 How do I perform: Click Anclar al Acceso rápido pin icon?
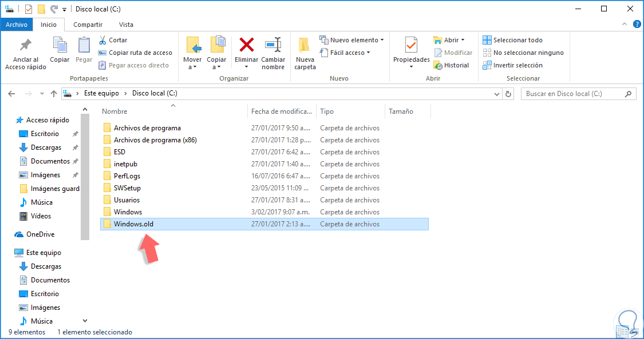coord(25,45)
